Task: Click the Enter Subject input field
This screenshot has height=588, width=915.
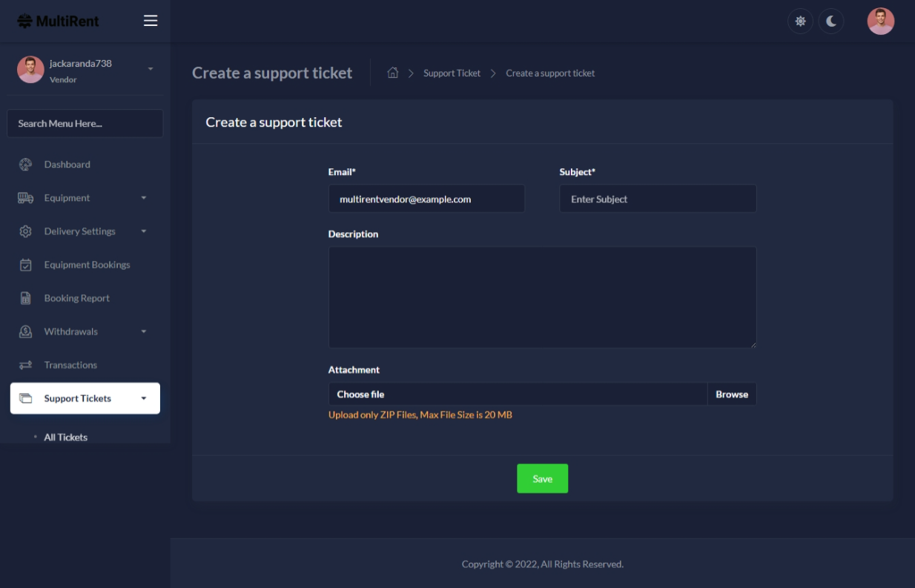Action: pyautogui.click(x=657, y=199)
